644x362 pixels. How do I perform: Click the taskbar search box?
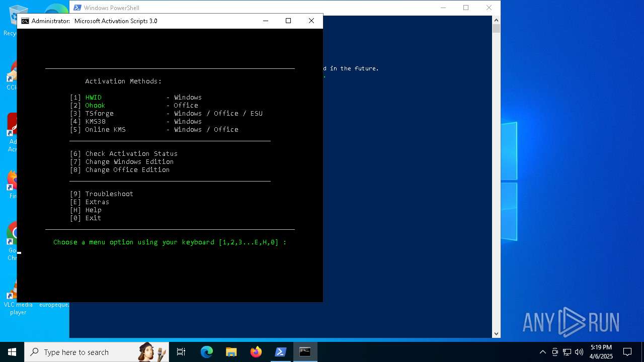[x=97, y=352]
